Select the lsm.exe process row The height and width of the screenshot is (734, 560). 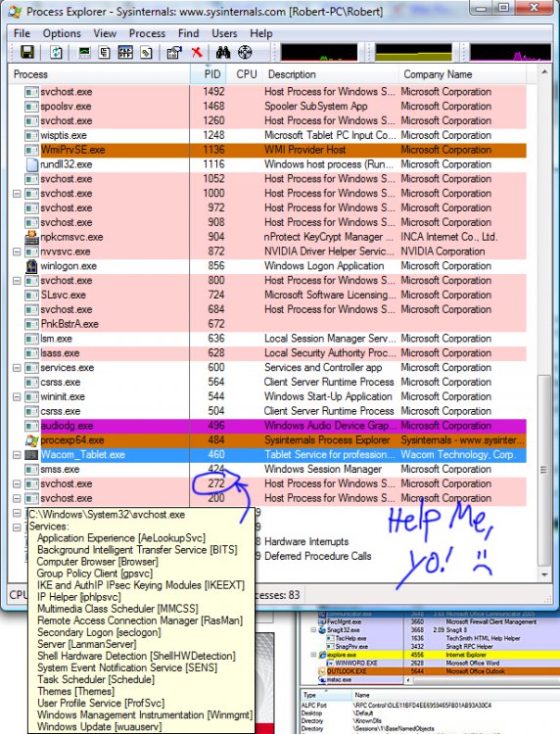coord(267,339)
